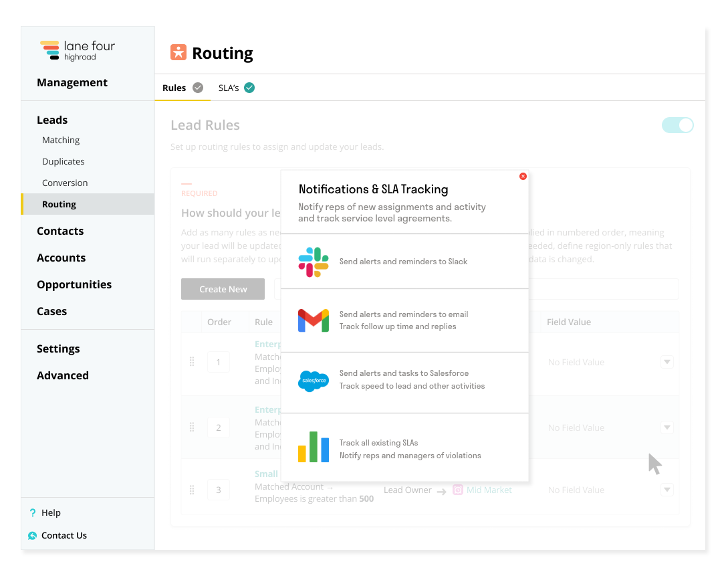Click the Salesforce cloud icon
The image size is (728, 580).
click(313, 381)
